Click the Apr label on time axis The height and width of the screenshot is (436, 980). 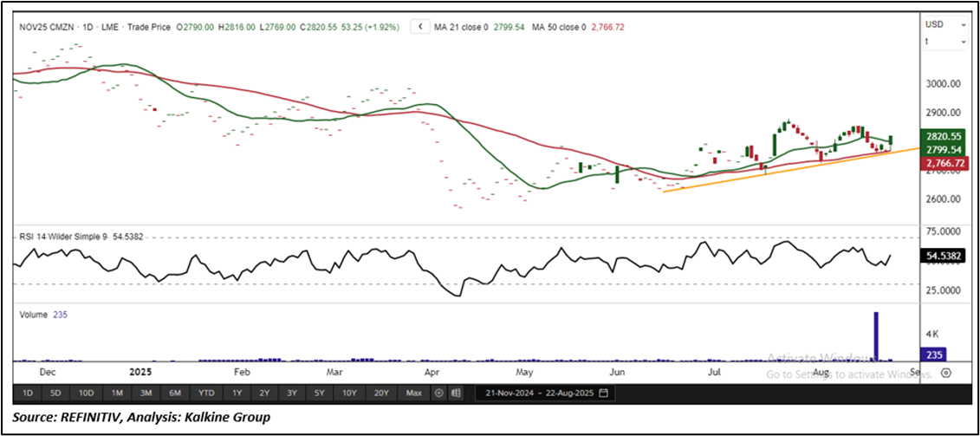tap(432, 372)
